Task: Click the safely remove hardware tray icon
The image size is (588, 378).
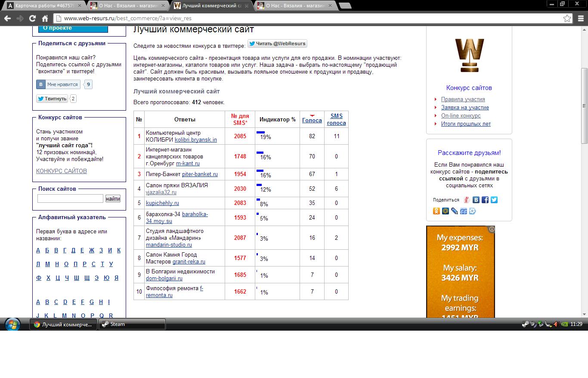Action: tap(541, 324)
